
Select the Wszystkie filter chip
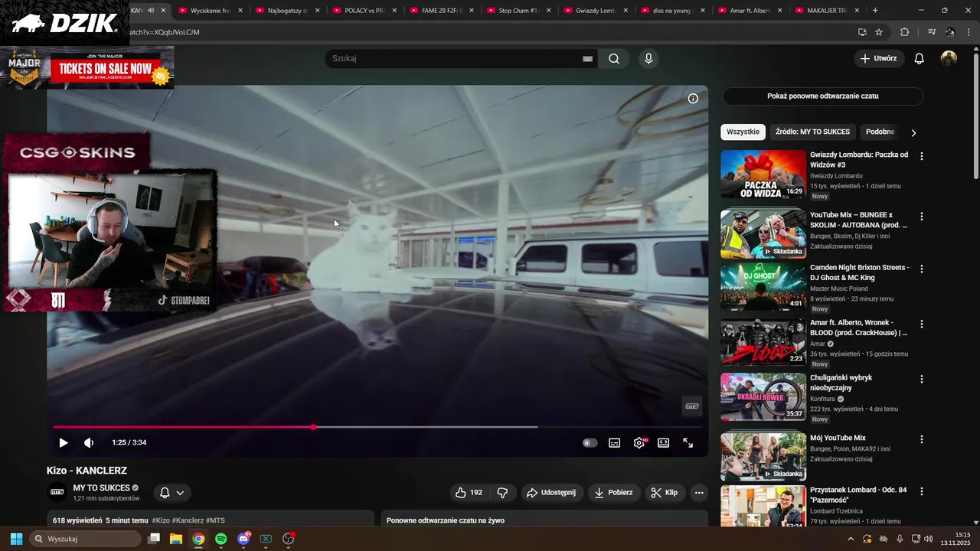coord(743,132)
